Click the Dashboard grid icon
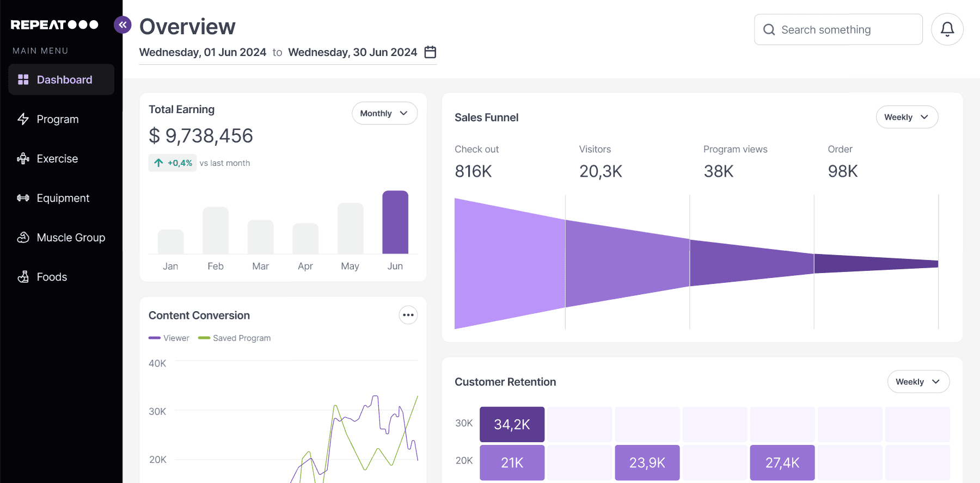 pos(23,80)
